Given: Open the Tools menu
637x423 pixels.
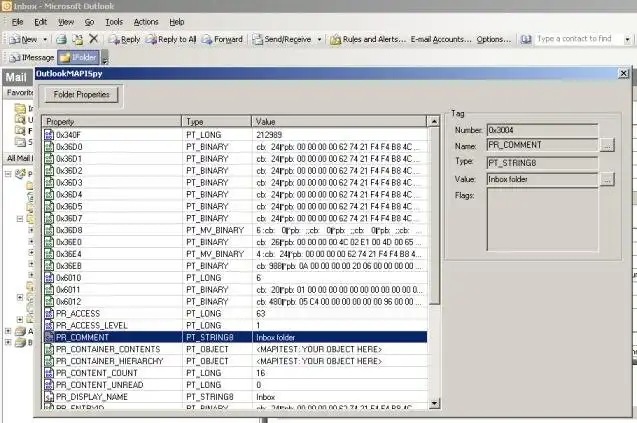Looking at the screenshot, I should [x=114, y=22].
